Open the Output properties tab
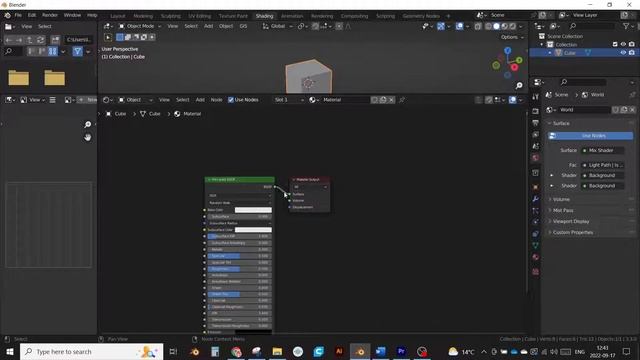640x360 pixels. point(536,123)
